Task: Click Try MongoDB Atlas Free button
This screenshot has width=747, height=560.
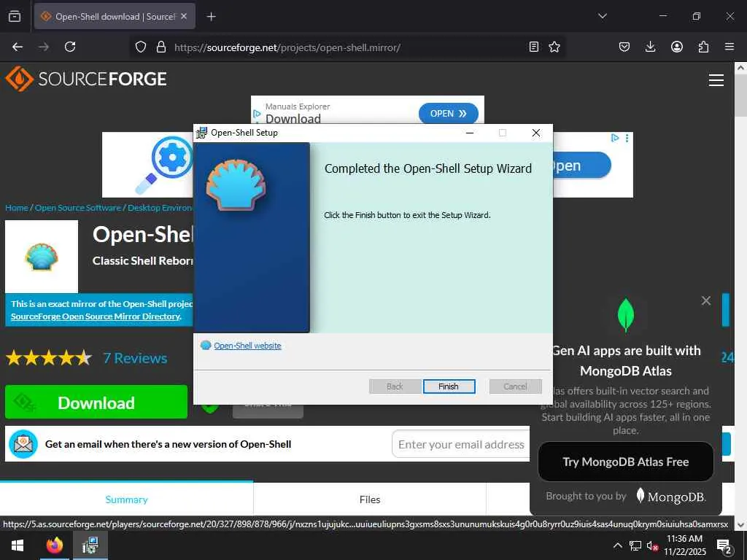Action: [625, 462]
